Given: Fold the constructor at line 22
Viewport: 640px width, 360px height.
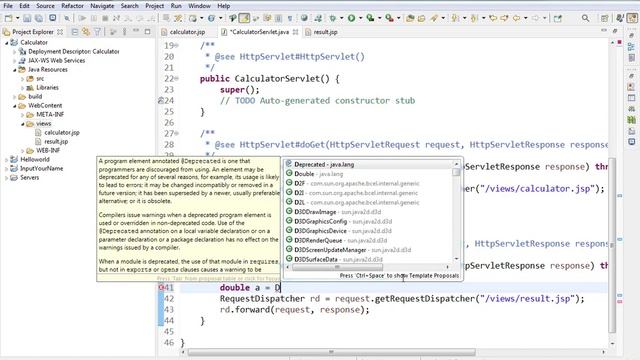Looking at the screenshot, I should pos(177,78).
